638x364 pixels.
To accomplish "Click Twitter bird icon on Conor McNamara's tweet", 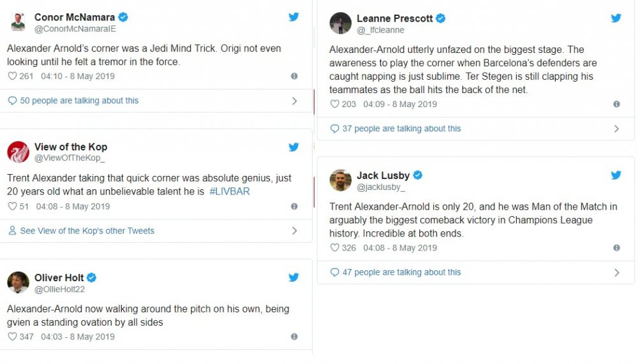I will point(293,17).
